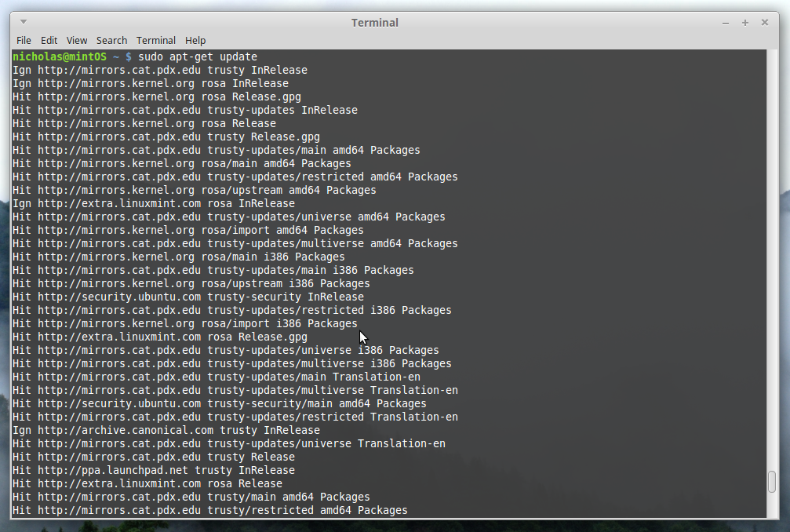The height and width of the screenshot is (532, 790).
Task: Open the Search menu
Action: click(x=111, y=40)
